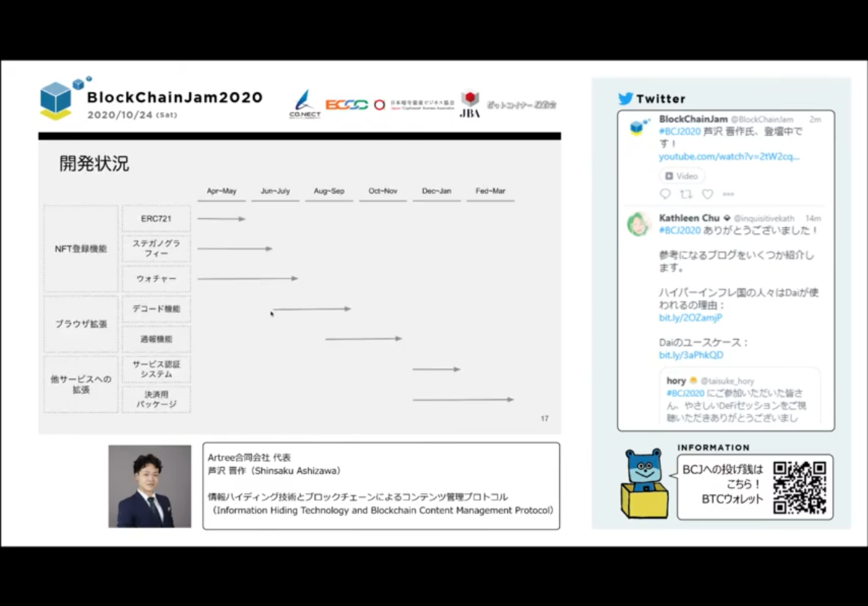Click the デコード機能 row label
Viewport: 868px width, 606px height.
pos(156,309)
